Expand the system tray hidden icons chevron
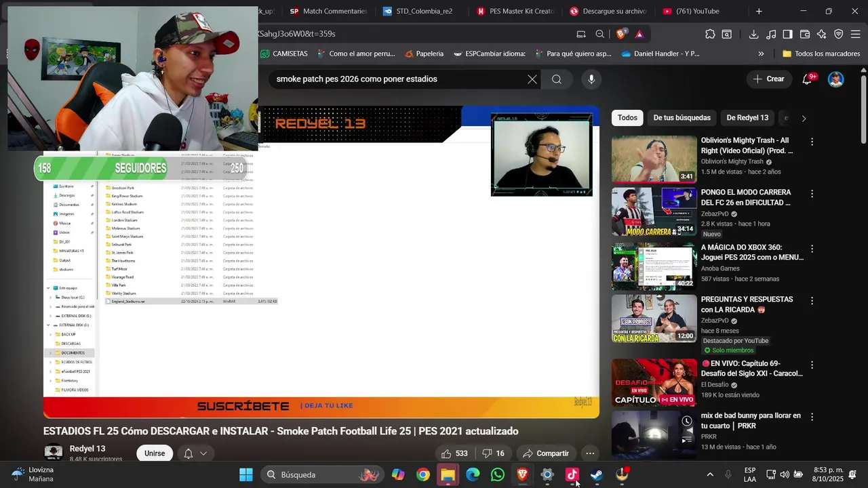This screenshot has height=488, width=868. (x=709, y=474)
